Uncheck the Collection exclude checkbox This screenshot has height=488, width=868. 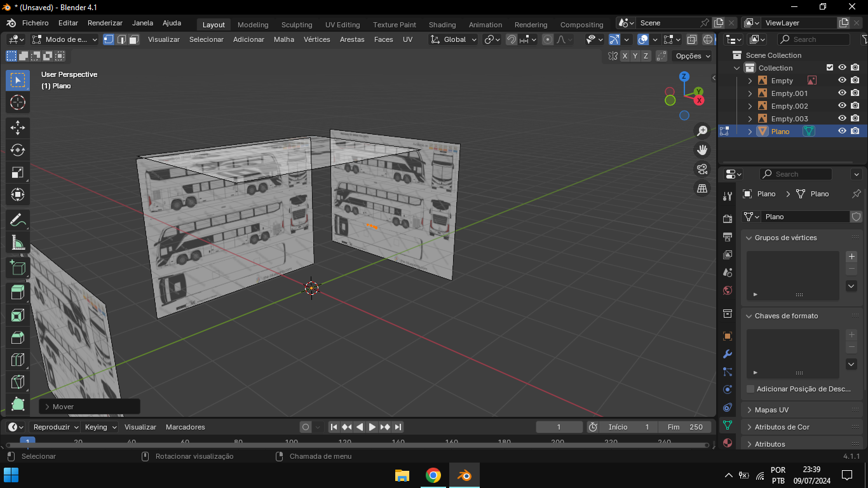tap(829, 68)
